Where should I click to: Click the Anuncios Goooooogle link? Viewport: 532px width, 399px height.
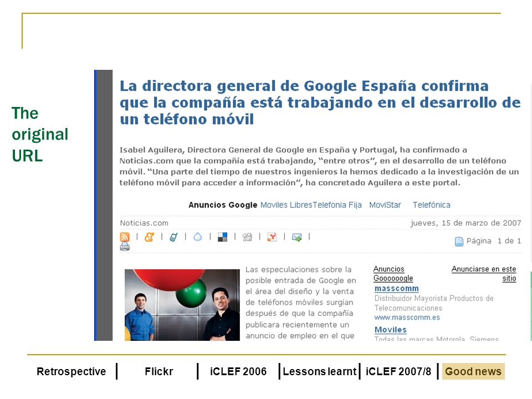pyautogui.click(x=393, y=273)
